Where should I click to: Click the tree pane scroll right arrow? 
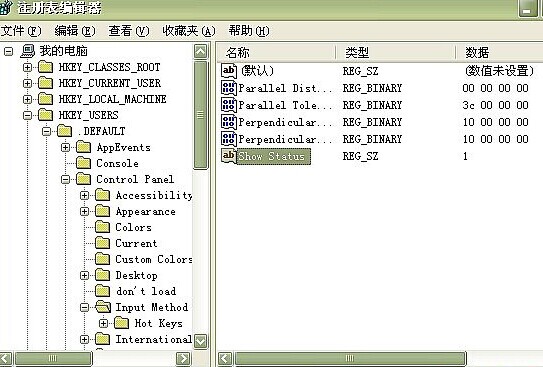click(183, 358)
